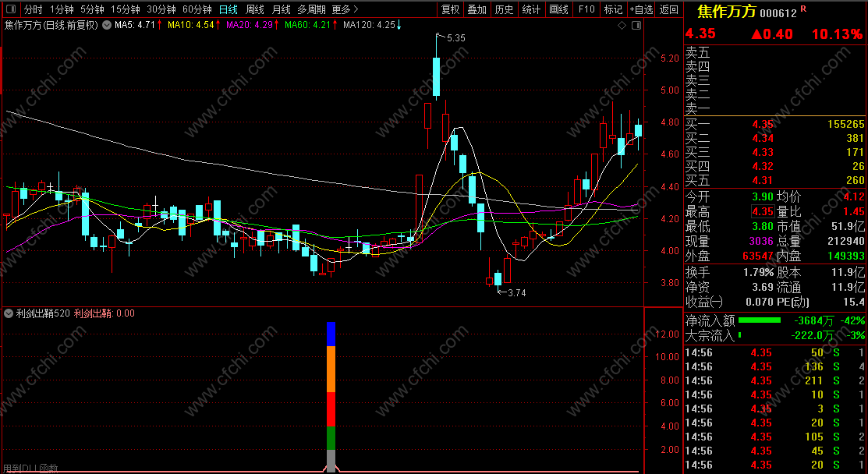868x474 pixels.
Task: Switch to the 月线 monthly chart
Action: tap(282, 9)
